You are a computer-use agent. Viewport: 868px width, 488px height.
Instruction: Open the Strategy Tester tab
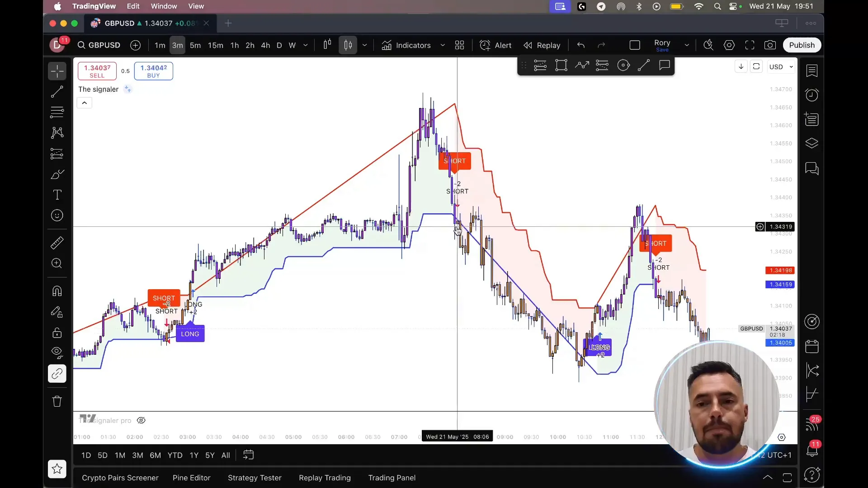pyautogui.click(x=255, y=478)
